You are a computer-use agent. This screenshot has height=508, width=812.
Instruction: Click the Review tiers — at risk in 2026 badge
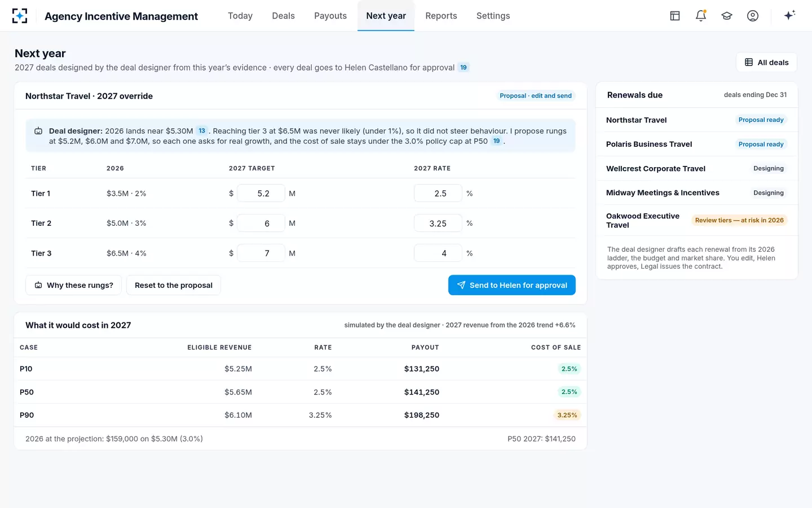coord(739,220)
